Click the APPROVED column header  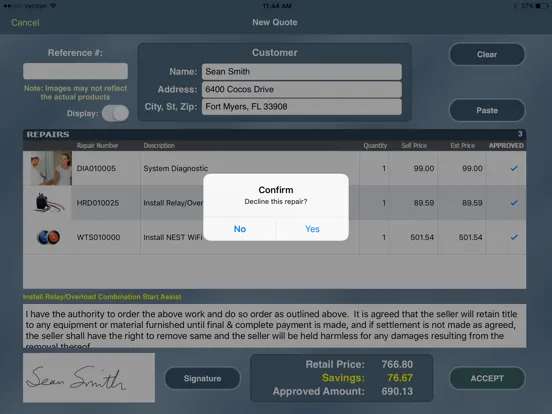coord(506,145)
